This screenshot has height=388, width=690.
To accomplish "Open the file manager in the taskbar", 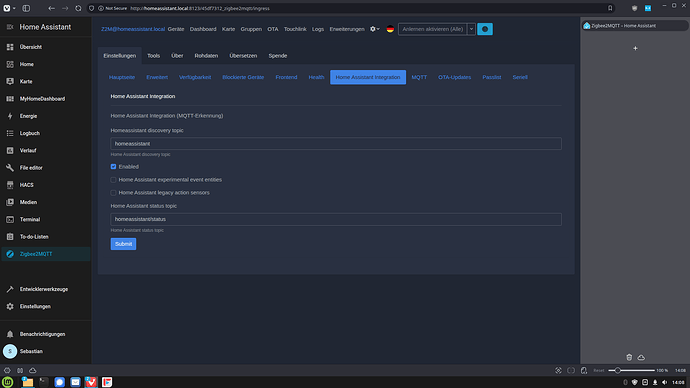I will (x=27, y=382).
